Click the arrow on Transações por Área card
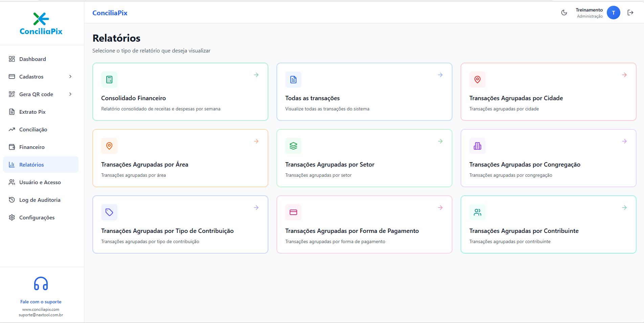Screen dimensions: 644x323 pos(256,141)
